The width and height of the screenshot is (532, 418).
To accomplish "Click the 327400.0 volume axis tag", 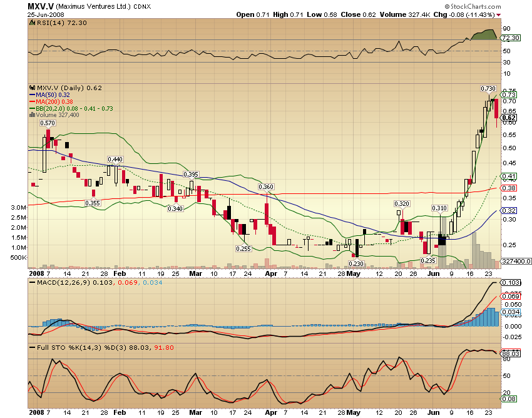I will tap(516, 261).
